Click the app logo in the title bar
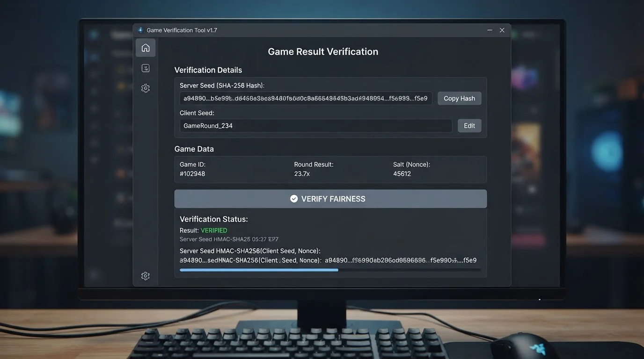Image resolution: width=644 pixels, height=359 pixels. (140, 30)
